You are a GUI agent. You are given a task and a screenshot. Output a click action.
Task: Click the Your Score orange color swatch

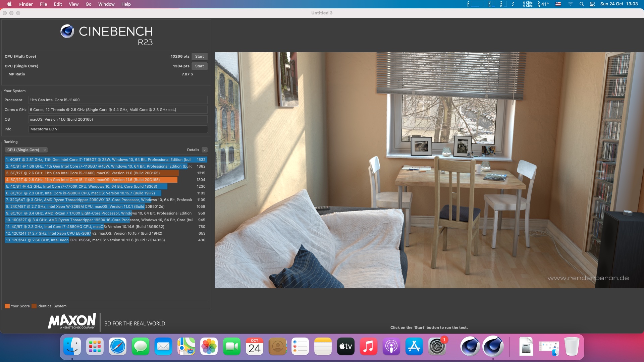tap(7, 306)
